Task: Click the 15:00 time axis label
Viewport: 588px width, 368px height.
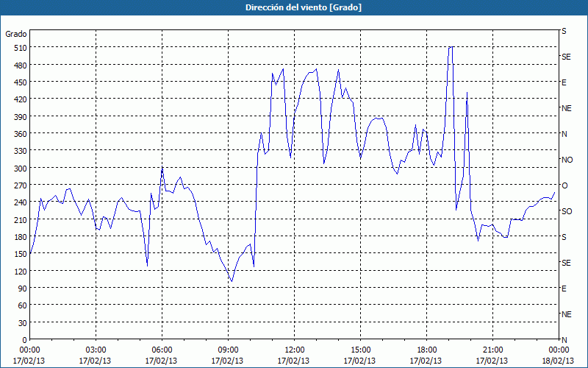Action: pyautogui.click(x=360, y=350)
